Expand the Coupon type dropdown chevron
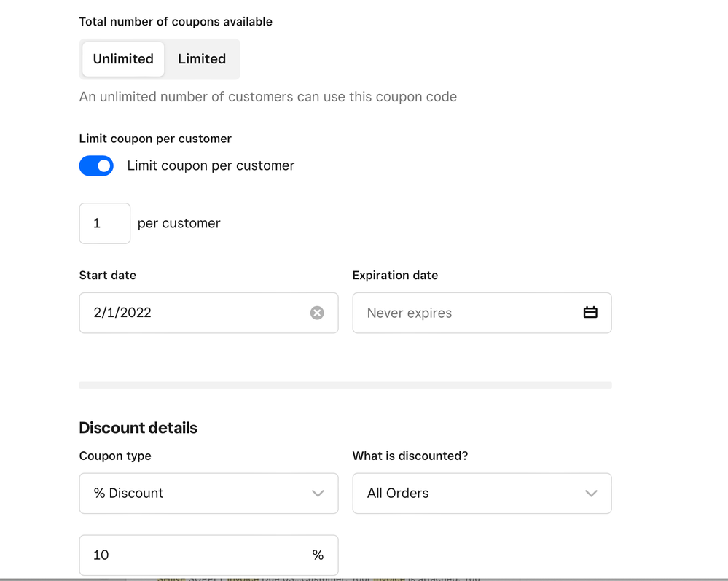The image size is (728, 581). tap(318, 494)
